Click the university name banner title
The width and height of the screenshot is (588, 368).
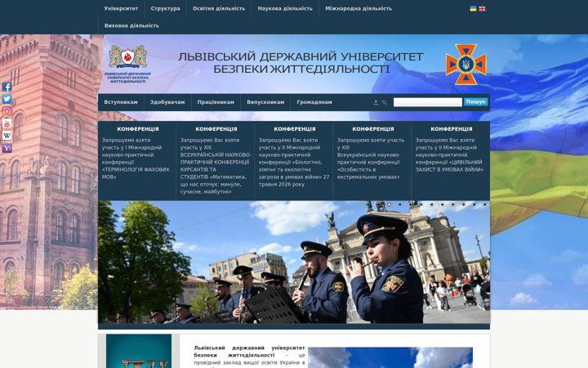point(301,63)
